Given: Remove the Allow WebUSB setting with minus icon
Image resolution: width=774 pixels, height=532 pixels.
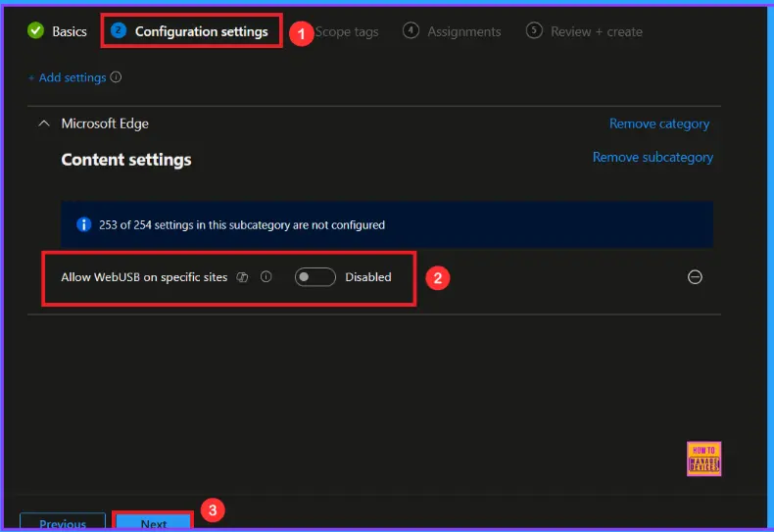Looking at the screenshot, I should pos(695,277).
